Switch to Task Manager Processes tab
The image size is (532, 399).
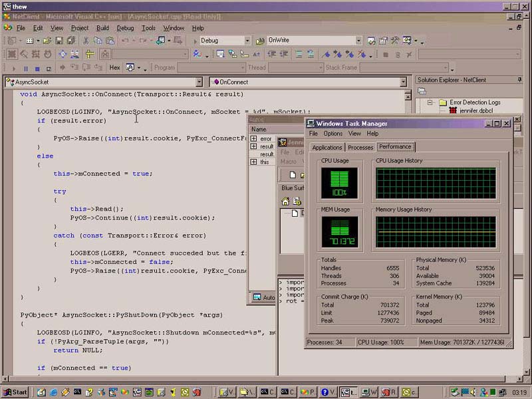[x=360, y=147]
